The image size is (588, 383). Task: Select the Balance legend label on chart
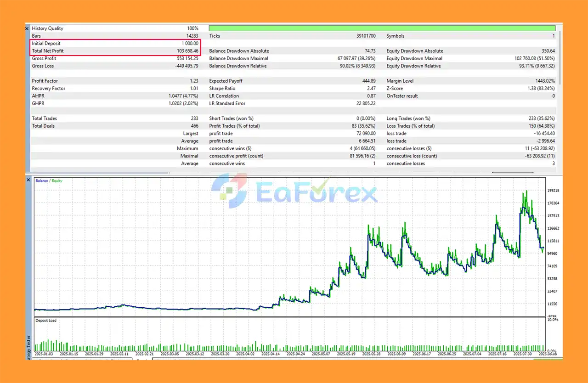click(x=42, y=181)
